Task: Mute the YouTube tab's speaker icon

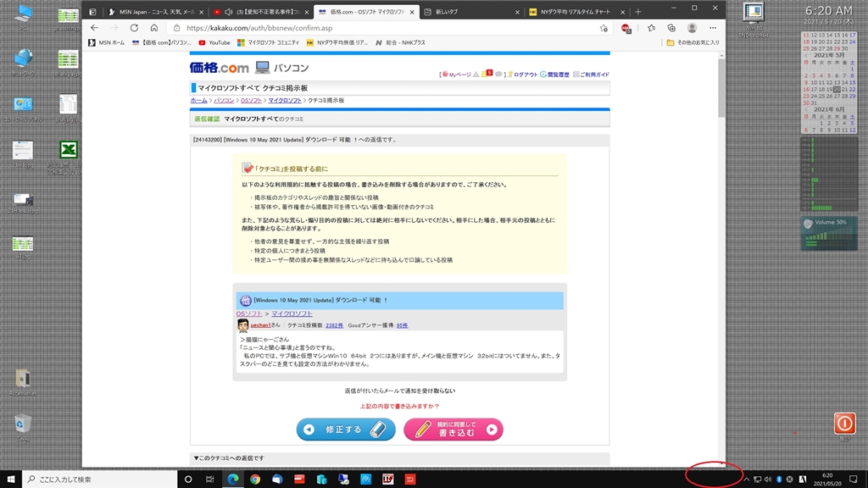Action: (x=229, y=12)
